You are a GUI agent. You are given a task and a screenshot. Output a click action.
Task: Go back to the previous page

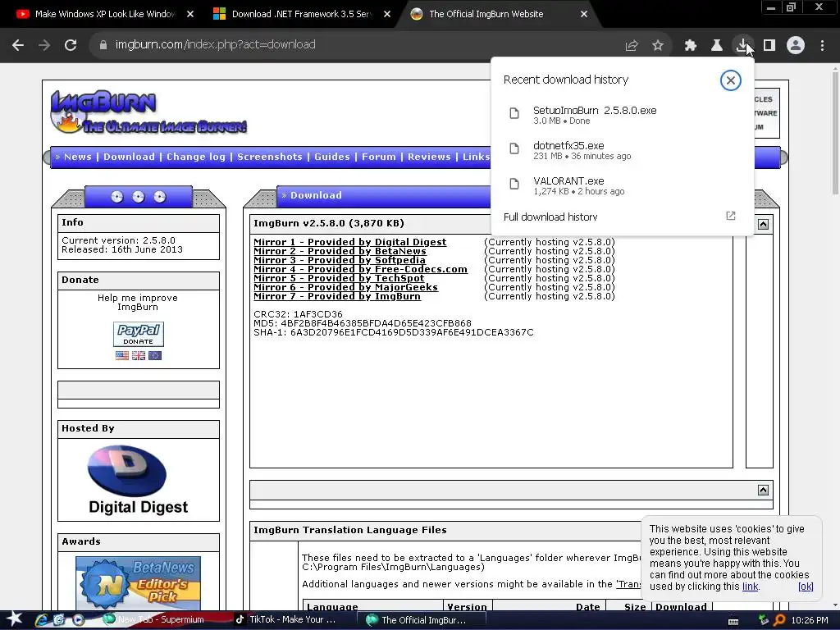point(18,45)
